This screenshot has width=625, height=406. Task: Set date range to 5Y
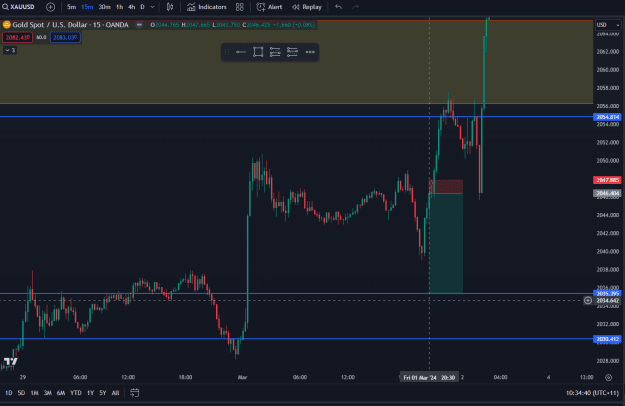[x=103, y=393]
